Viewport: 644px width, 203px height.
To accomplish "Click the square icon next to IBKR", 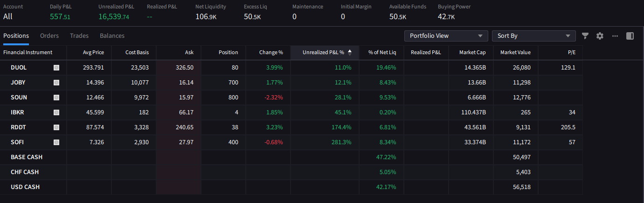I will [56, 112].
